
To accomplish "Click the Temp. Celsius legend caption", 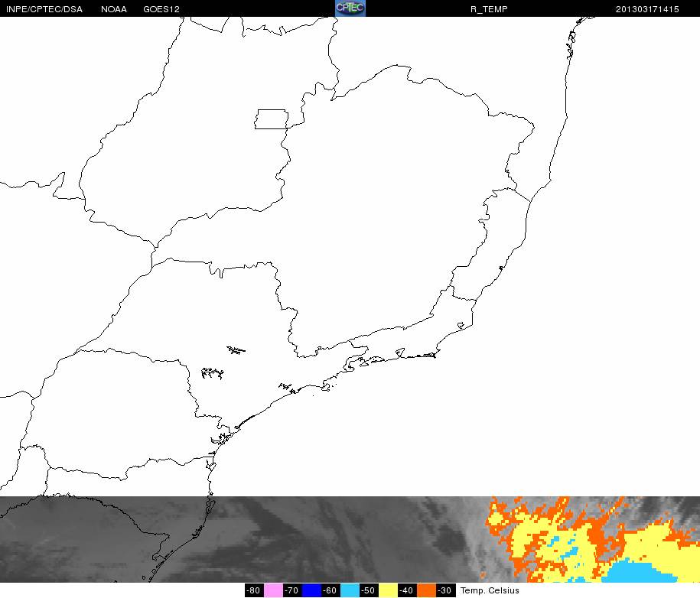I will [490, 590].
